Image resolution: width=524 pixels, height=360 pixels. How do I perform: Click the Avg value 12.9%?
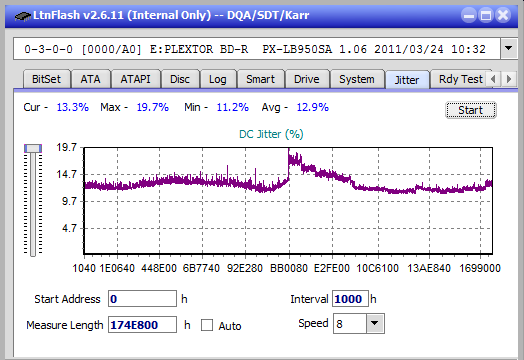[x=313, y=107]
